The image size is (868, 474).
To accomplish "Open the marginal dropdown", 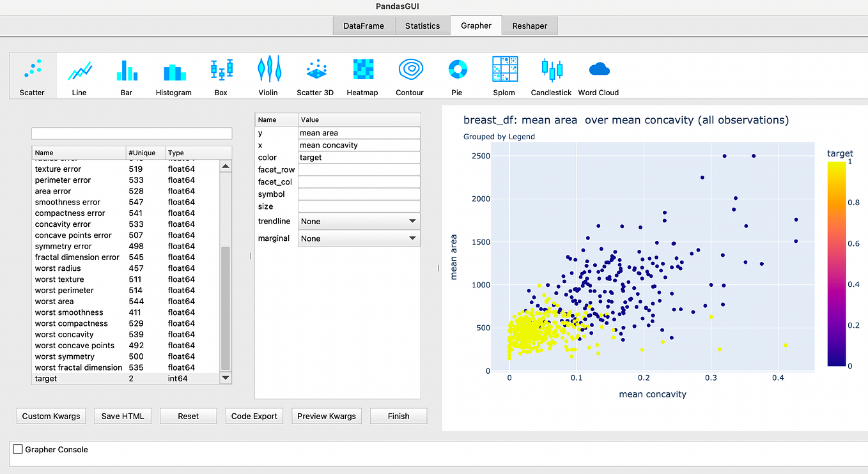I will click(359, 238).
